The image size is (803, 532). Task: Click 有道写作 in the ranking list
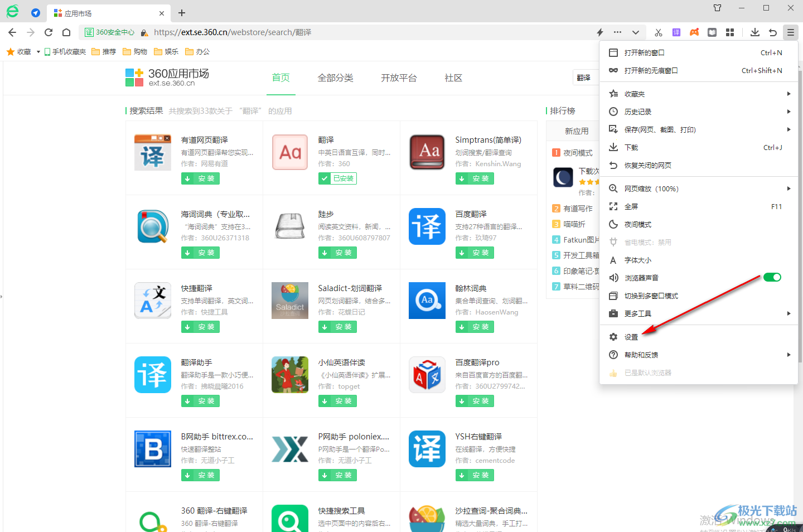tap(578, 209)
